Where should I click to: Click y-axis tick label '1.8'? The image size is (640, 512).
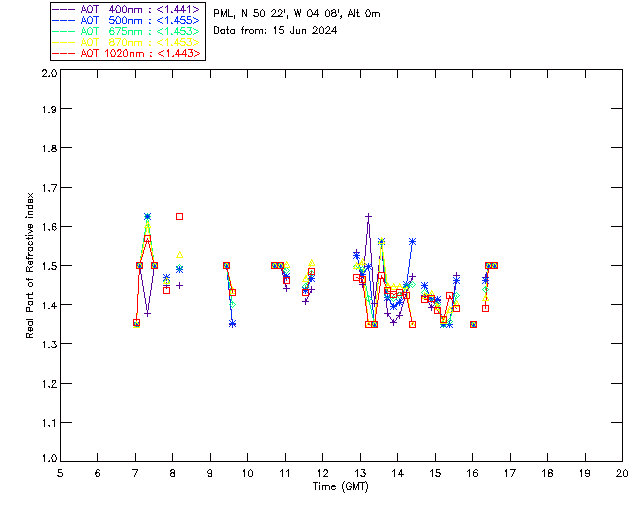tap(49, 148)
